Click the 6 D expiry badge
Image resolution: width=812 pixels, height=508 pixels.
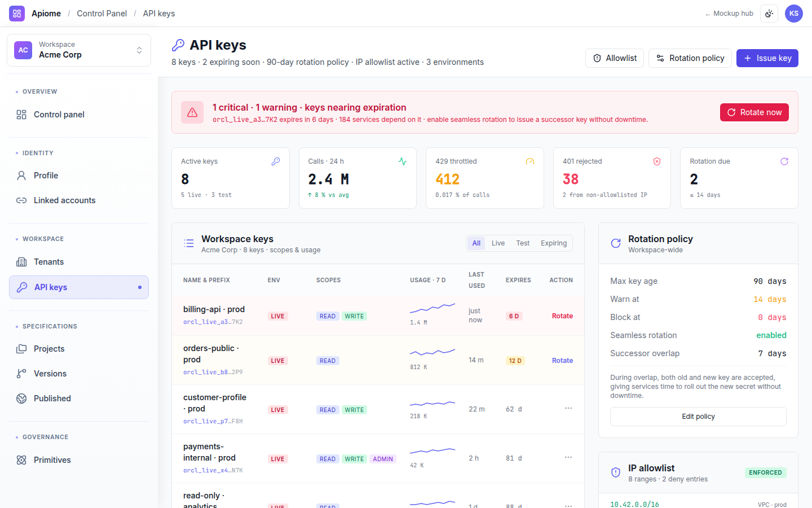pyautogui.click(x=514, y=316)
